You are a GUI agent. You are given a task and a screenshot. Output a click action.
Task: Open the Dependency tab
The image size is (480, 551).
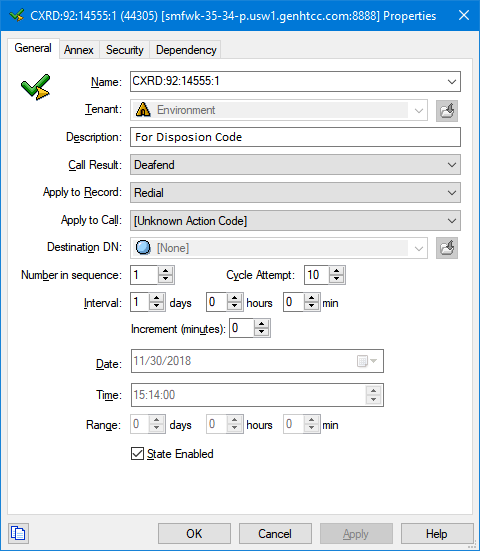(x=186, y=50)
